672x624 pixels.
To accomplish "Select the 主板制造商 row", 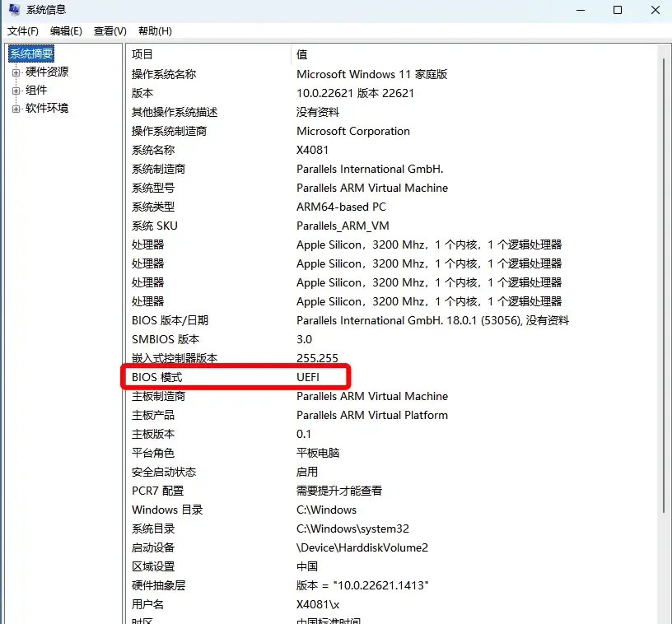I will [x=391, y=396].
